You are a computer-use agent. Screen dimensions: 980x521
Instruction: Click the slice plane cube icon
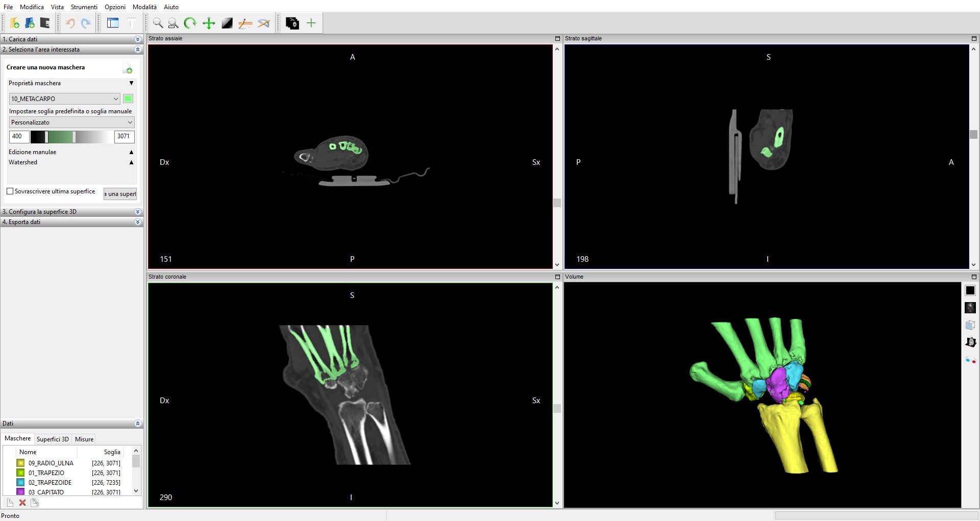[970, 325]
